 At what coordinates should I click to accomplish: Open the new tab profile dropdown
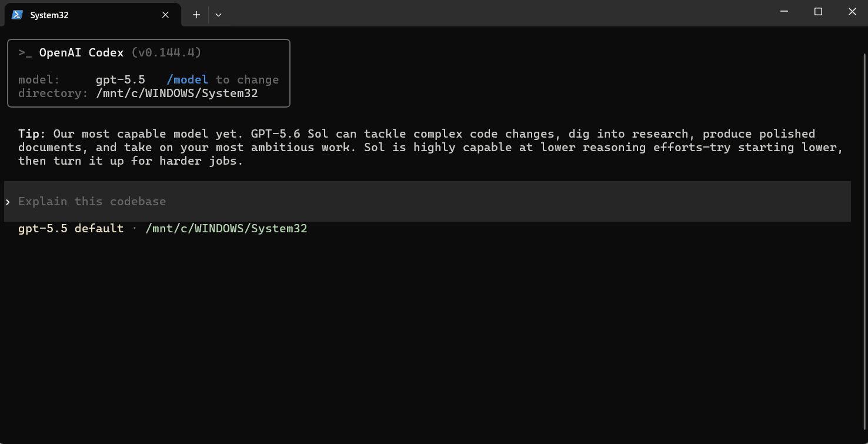[x=218, y=15]
